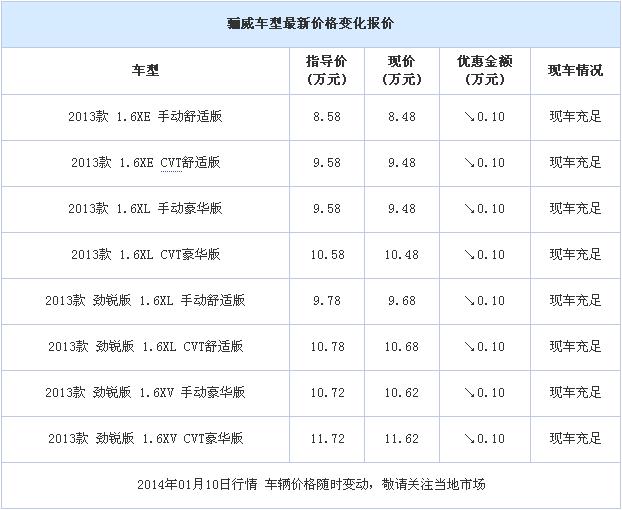
Task: Click model 2013款 1.6XE 手动舒适版
Action: (145, 117)
